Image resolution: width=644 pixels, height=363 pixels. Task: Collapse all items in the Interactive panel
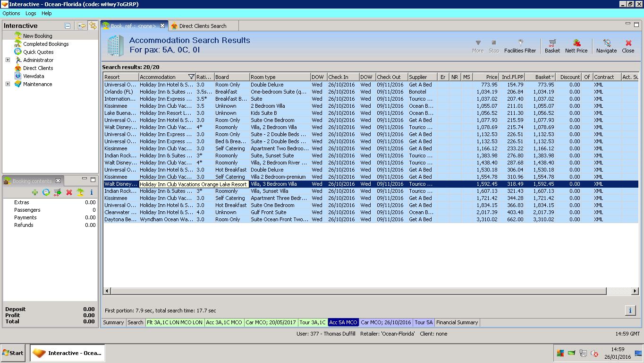point(68,26)
